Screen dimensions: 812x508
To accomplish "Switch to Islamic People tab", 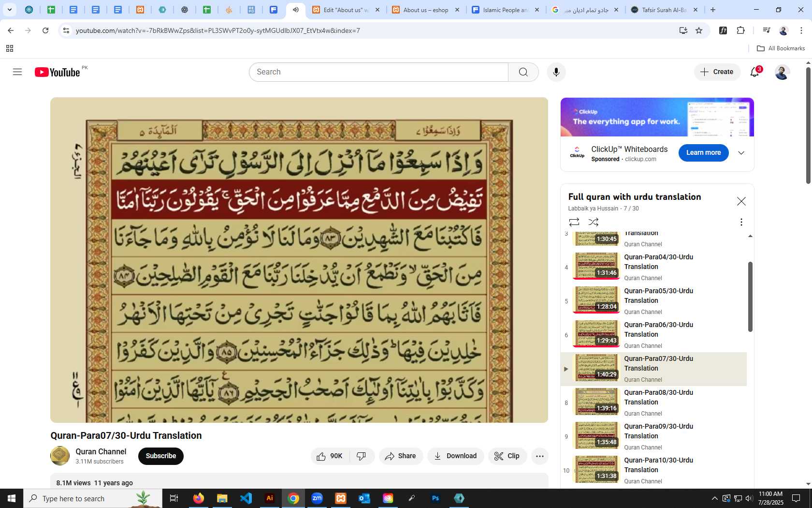I will point(505,10).
